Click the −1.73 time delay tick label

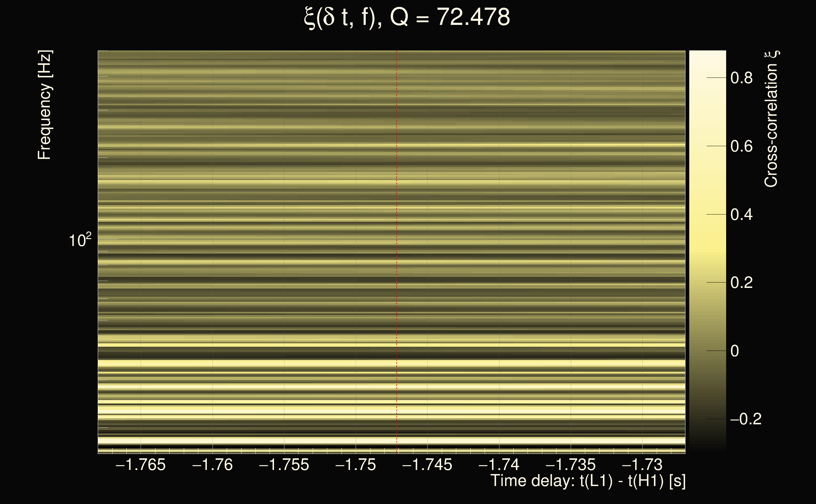[x=642, y=465]
